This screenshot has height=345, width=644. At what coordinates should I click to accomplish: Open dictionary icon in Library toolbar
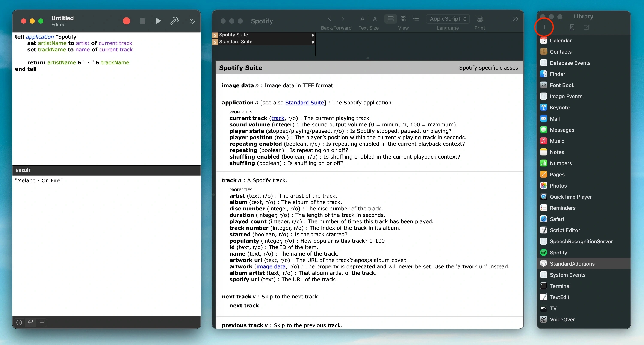click(x=571, y=27)
